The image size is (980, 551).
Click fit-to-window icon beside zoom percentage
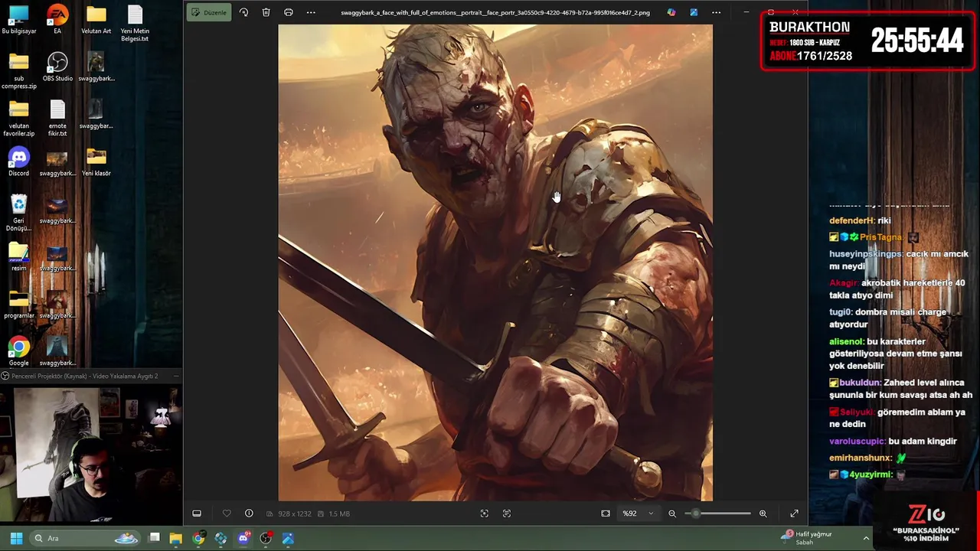(x=606, y=514)
